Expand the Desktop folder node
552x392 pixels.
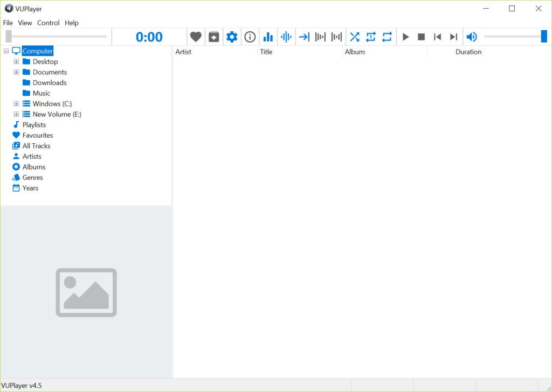[x=16, y=62]
